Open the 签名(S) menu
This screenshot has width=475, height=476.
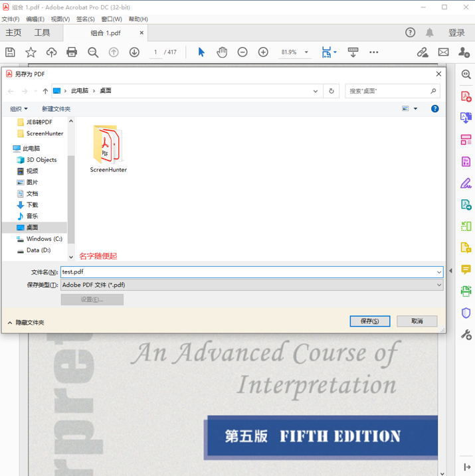[86, 19]
